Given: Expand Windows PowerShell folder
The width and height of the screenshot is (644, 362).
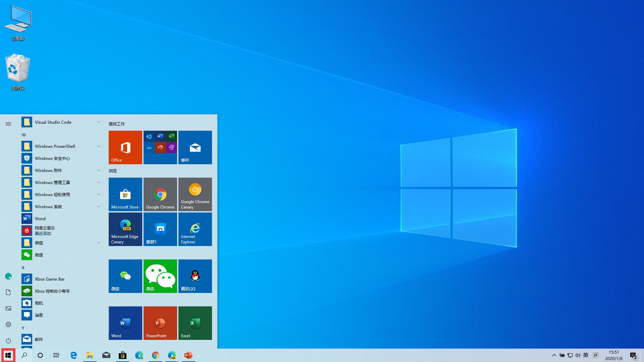Looking at the screenshot, I should (99, 146).
